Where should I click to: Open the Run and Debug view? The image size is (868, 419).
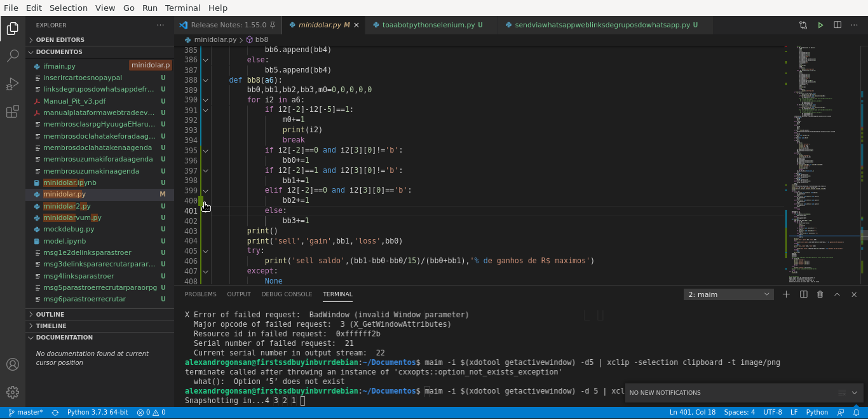coord(13,83)
